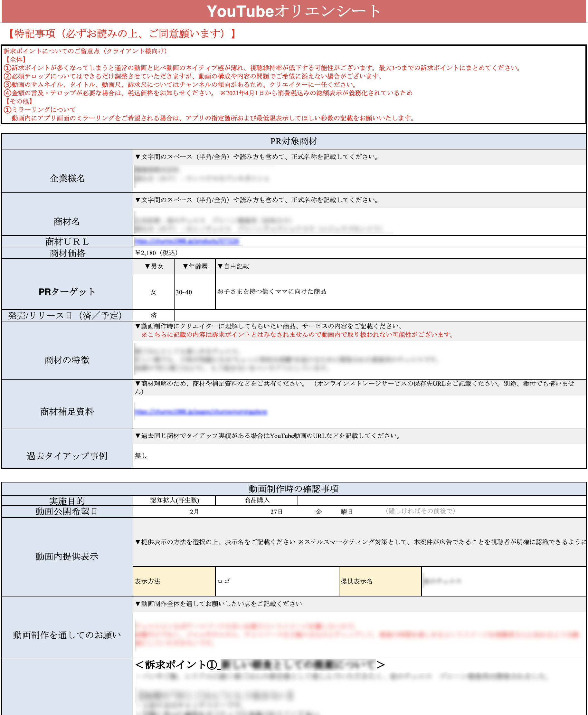Click the 27日 day cell

pyautogui.click(x=276, y=511)
